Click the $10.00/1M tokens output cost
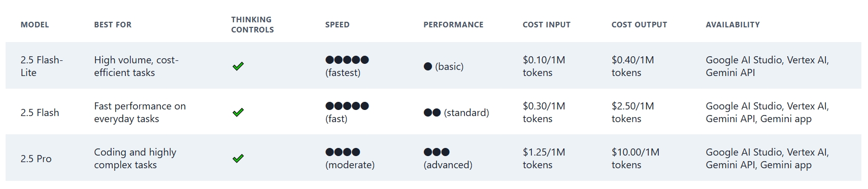The width and height of the screenshot is (868, 189). (x=635, y=158)
